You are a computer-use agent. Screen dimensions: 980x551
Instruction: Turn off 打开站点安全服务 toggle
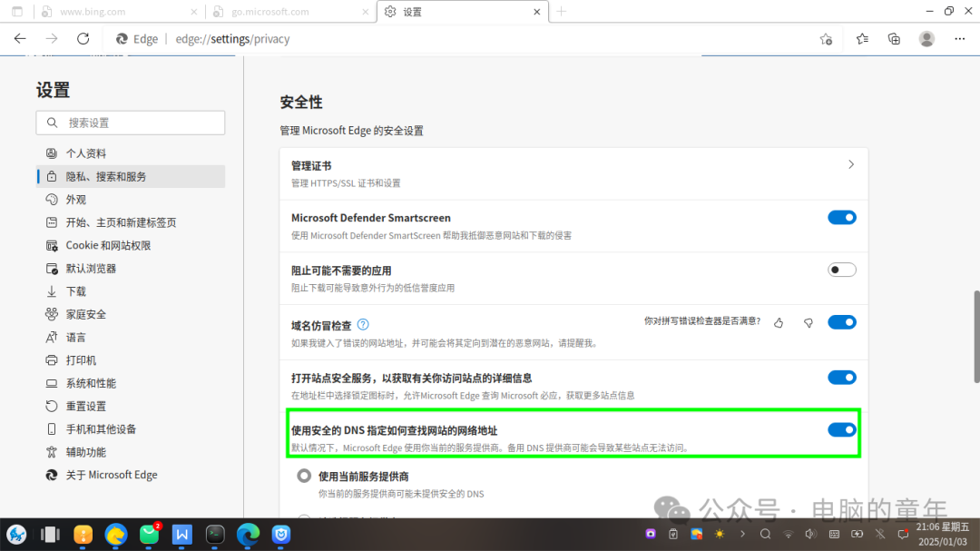tap(842, 378)
